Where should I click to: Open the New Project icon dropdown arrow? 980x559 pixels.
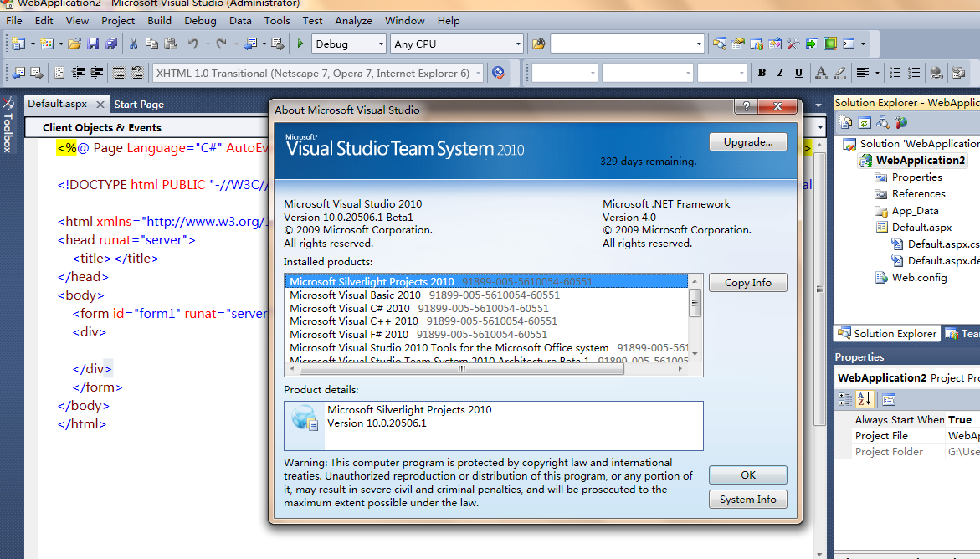[x=33, y=44]
